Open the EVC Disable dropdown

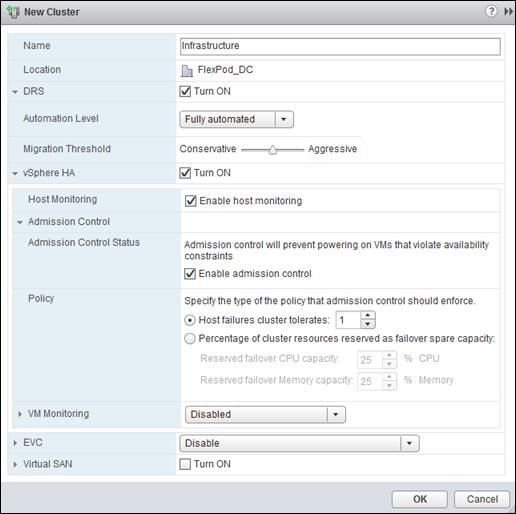tap(299, 443)
